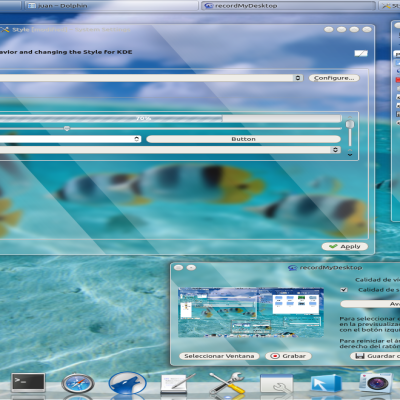This screenshot has height=400, width=400.
Task: Open the widget style dropdown beside Configure
Action: (x=151, y=78)
